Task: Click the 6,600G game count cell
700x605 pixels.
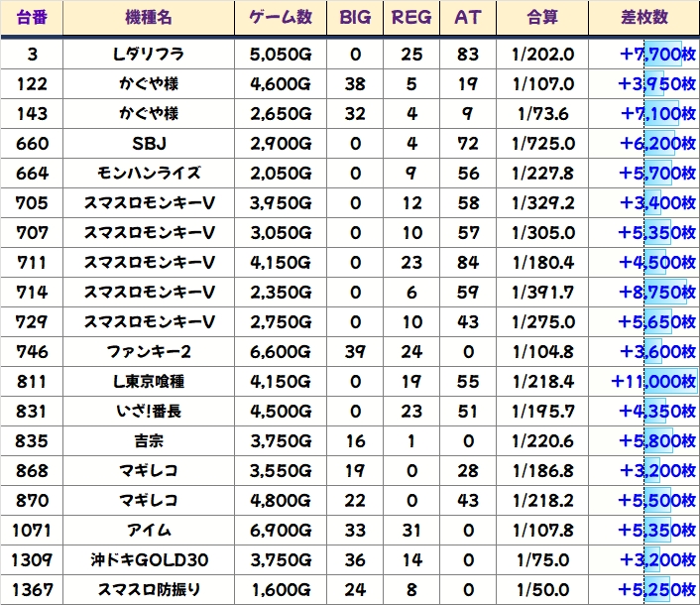Action: coord(281,352)
